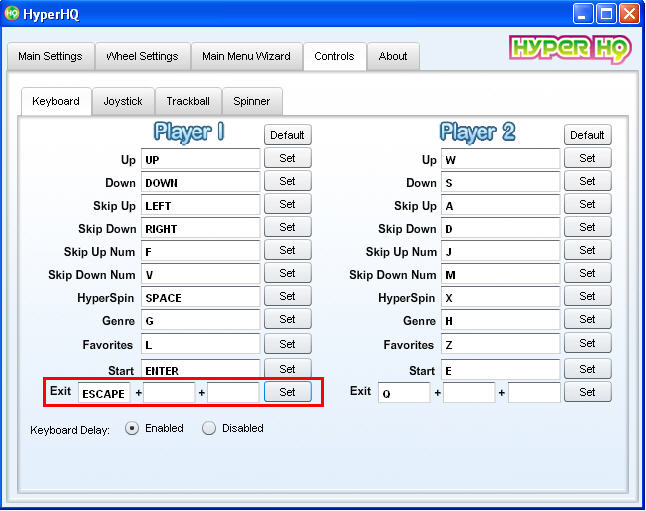Viewport: 646px width, 511px height.
Task: Click Player 1 Start field ENTER
Action: point(201,369)
